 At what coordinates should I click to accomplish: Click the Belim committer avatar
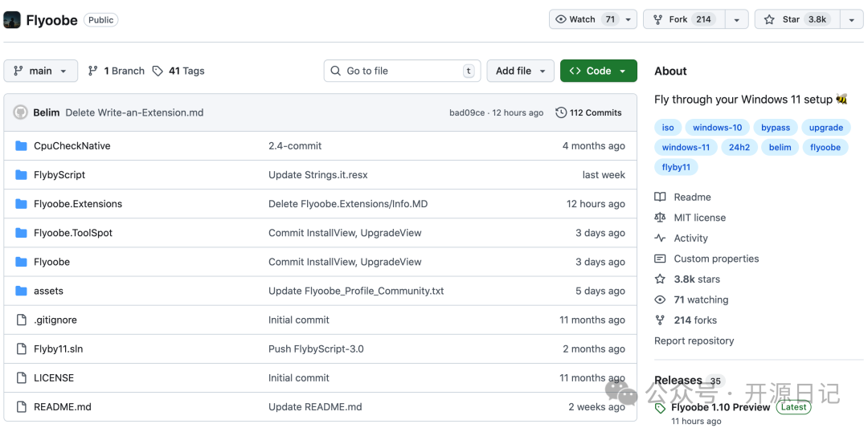tap(21, 112)
